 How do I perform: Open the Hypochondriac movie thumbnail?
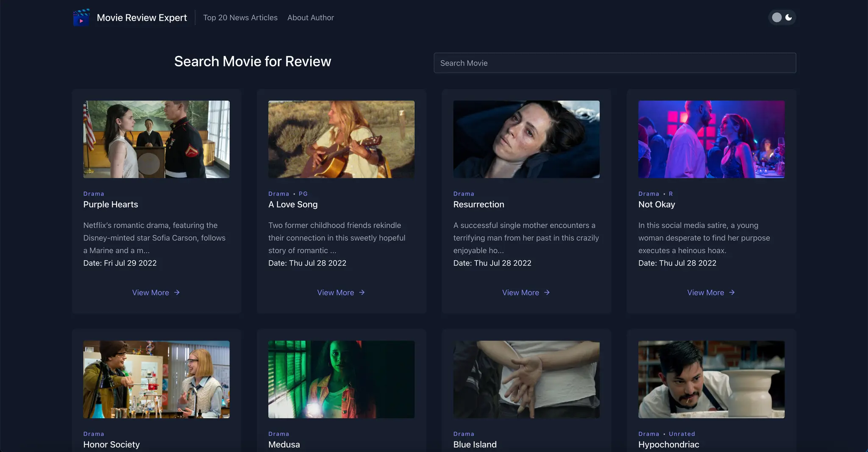(711, 380)
